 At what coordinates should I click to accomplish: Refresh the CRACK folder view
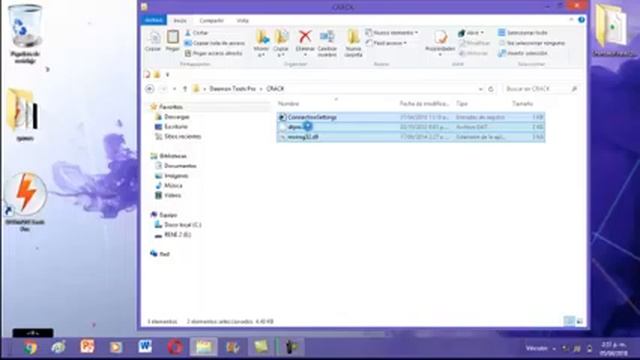(491, 89)
